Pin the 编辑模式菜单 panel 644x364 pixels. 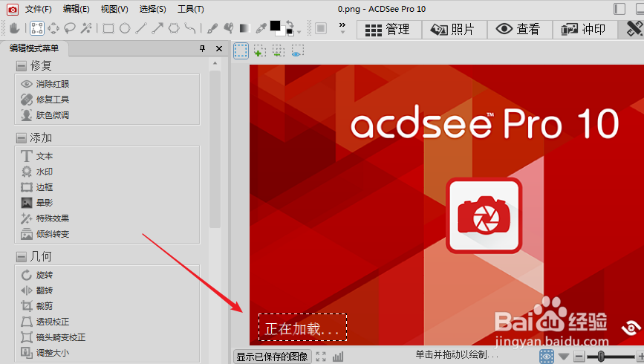pos(202,48)
